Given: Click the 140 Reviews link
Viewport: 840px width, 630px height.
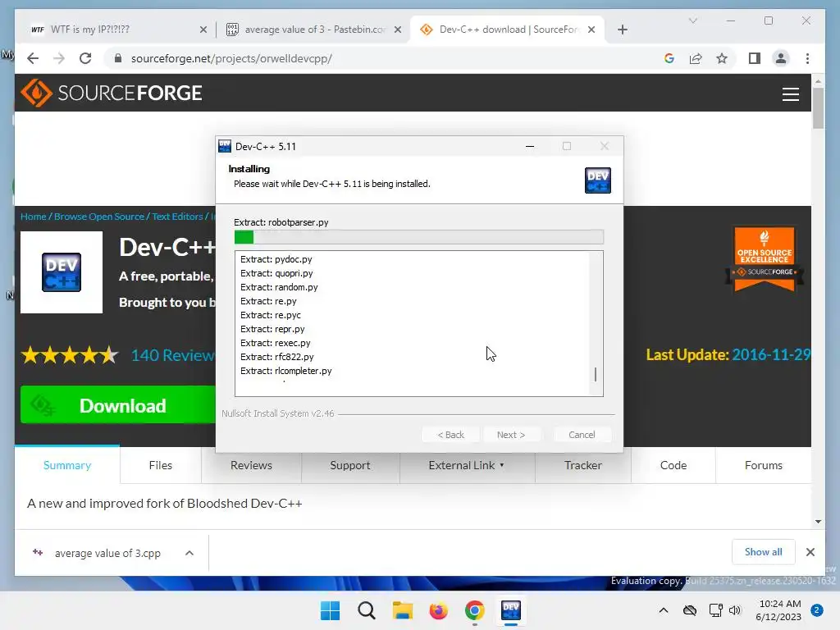Looking at the screenshot, I should coord(172,355).
